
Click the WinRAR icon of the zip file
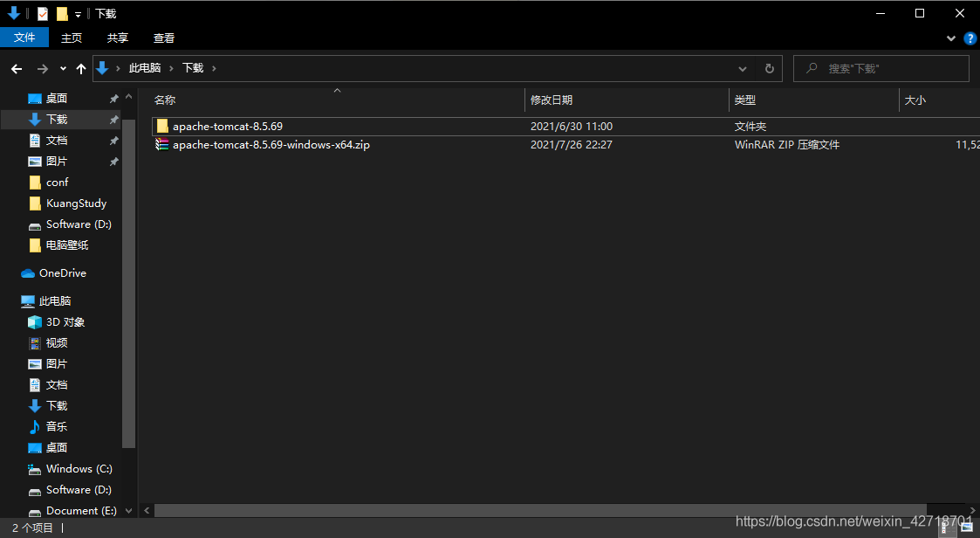click(x=161, y=144)
